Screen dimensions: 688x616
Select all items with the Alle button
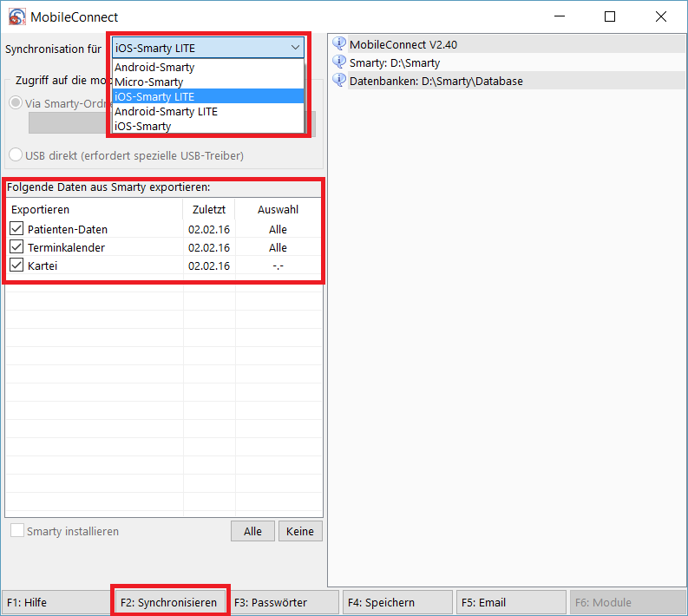coord(252,531)
